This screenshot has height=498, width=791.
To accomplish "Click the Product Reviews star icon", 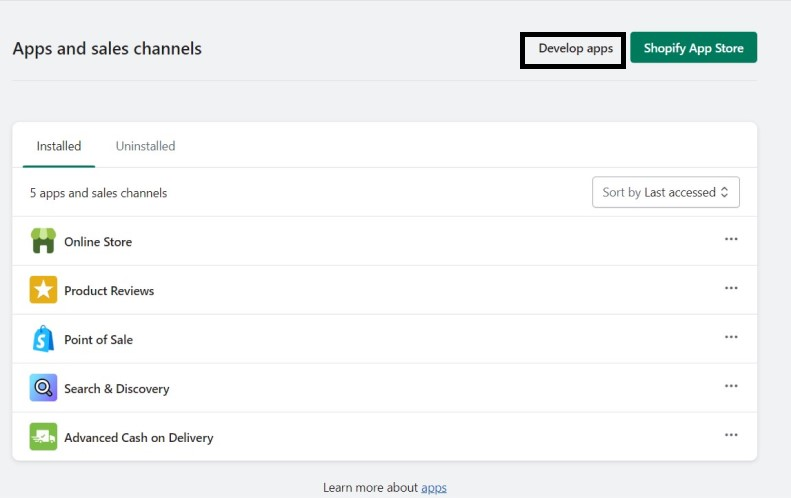I will pyautogui.click(x=43, y=290).
